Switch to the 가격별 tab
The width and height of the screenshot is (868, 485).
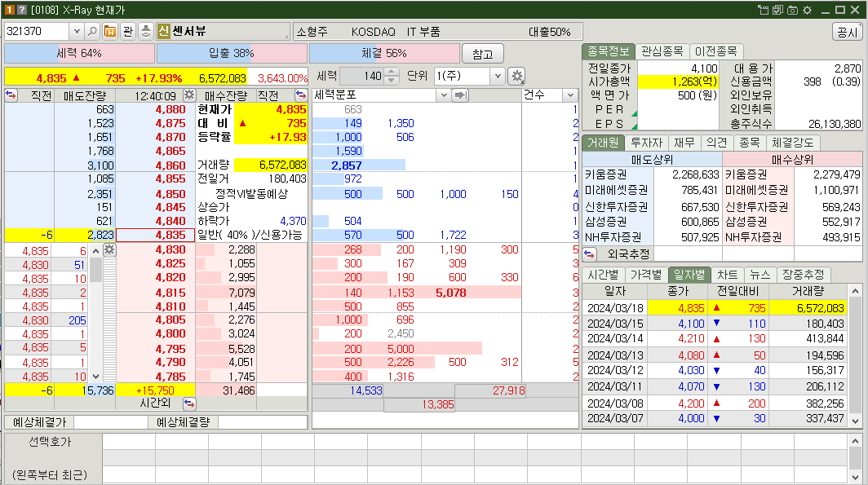click(x=646, y=275)
